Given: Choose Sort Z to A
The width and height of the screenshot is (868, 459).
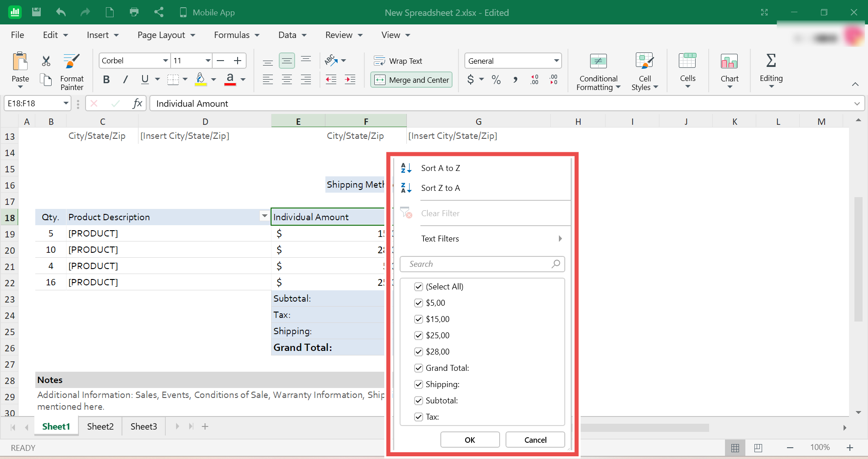Looking at the screenshot, I should click(482, 188).
